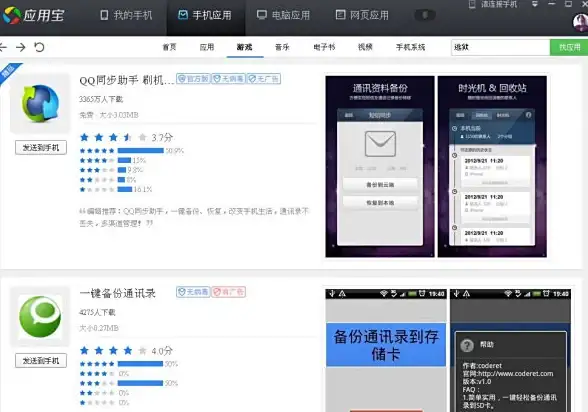This screenshot has width=588, height=412.
Task: Click the three-star 50% rating bar
Action: 140,383
